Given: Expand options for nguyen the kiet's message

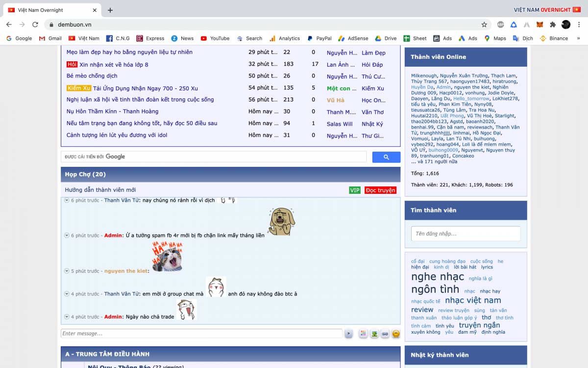Looking at the screenshot, I should [x=67, y=271].
